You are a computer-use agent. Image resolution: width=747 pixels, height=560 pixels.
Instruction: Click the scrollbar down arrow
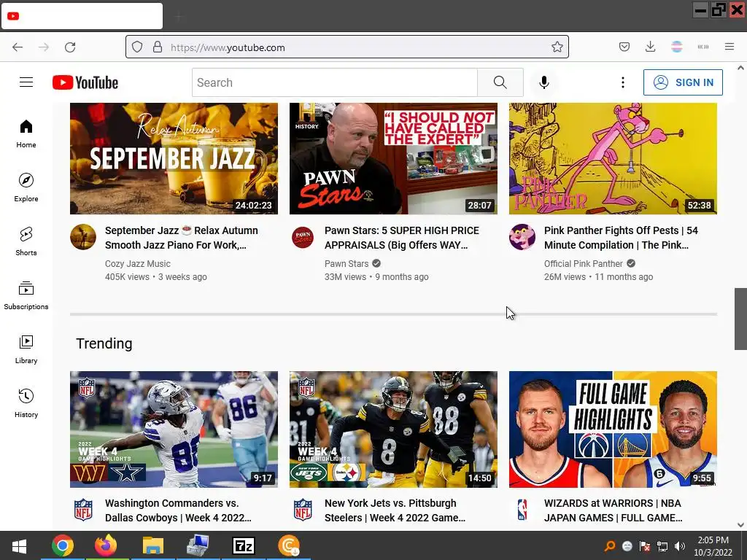(740, 525)
